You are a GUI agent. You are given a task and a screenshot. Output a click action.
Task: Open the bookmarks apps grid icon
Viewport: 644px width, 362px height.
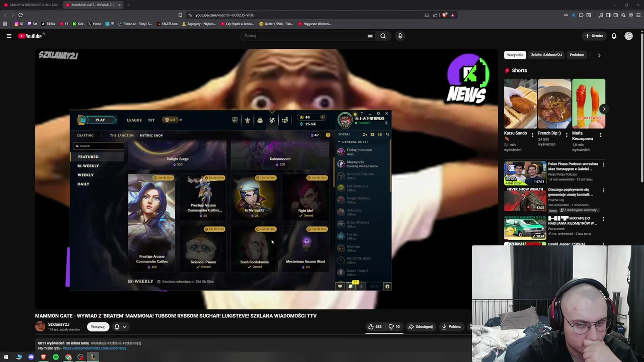[x=5, y=24]
